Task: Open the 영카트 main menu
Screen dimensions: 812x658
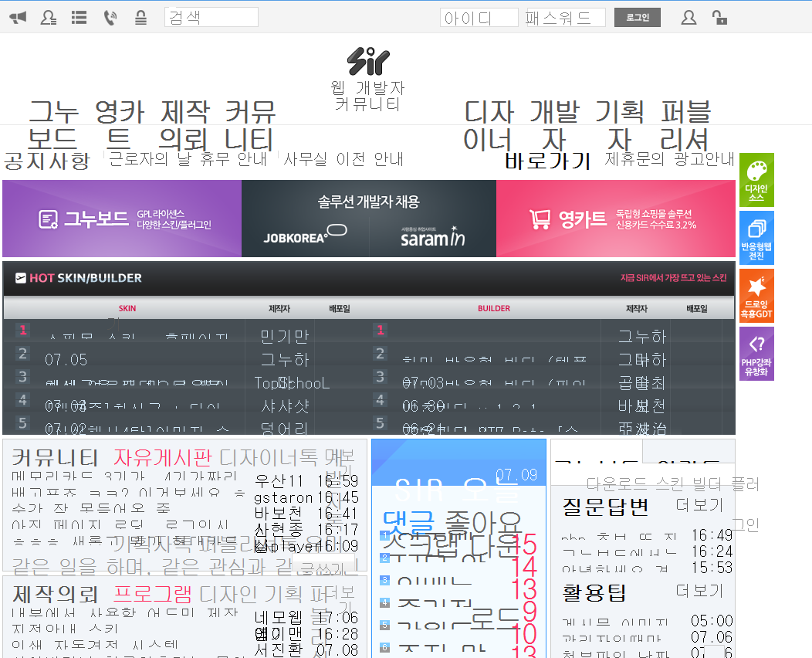Action: click(x=119, y=125)
